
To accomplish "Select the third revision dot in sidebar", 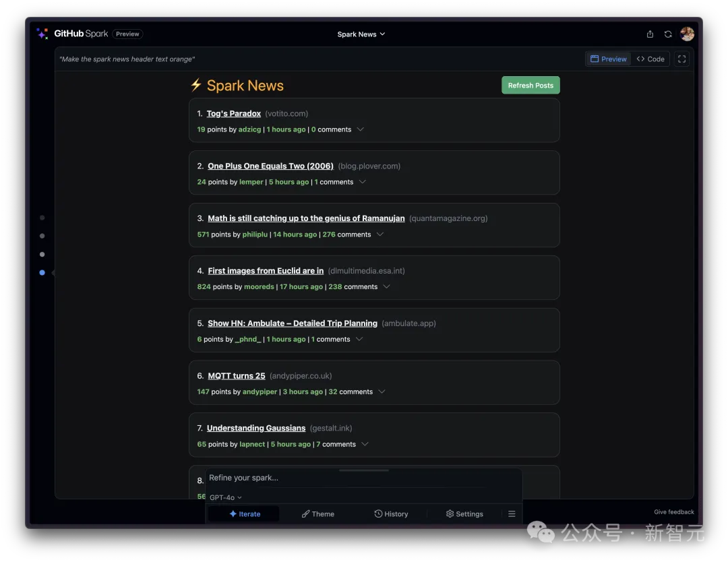I will (42, 254).
